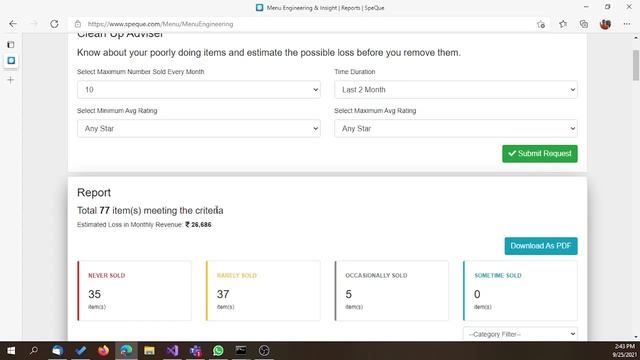The image size is (640, 360).
Task: Select the Occasionally Sold card
Action: coord(392,291)
